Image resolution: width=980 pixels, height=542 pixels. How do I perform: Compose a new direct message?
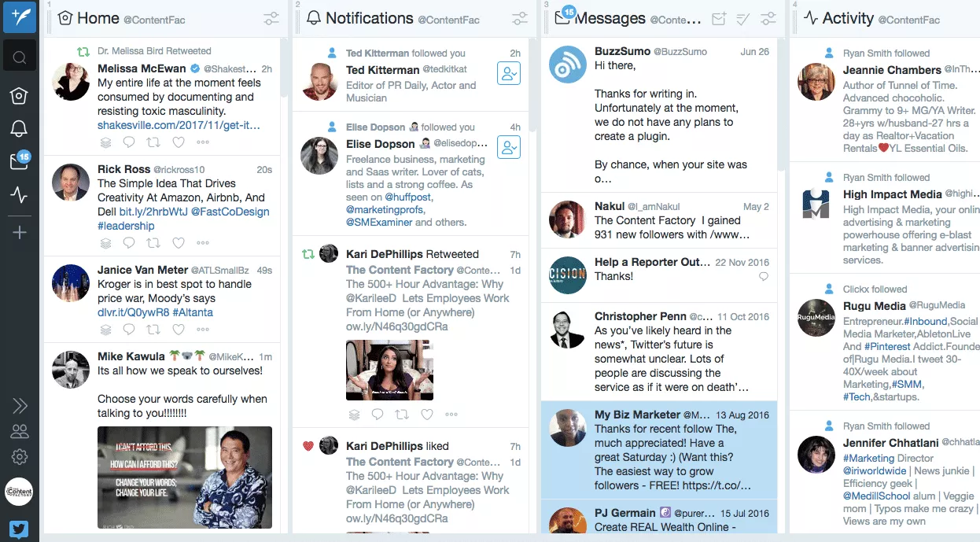pyautogui.click(x=718, y=18)
